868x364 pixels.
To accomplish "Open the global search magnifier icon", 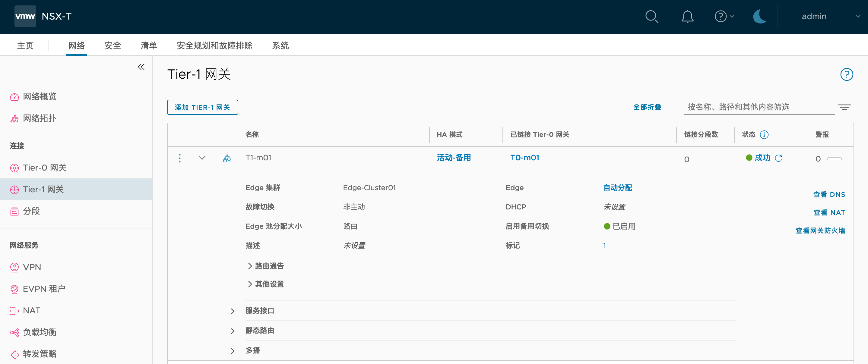I will click(x=651, y=17).
